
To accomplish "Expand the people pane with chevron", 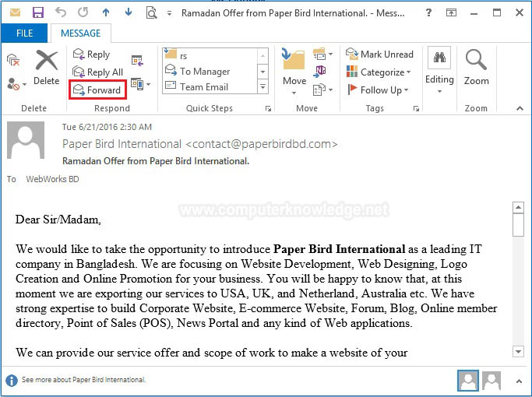I will coord(519,381).
